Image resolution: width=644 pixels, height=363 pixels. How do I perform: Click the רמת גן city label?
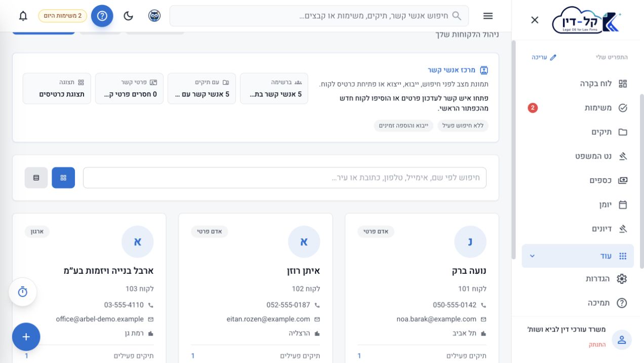coord(135,334)
